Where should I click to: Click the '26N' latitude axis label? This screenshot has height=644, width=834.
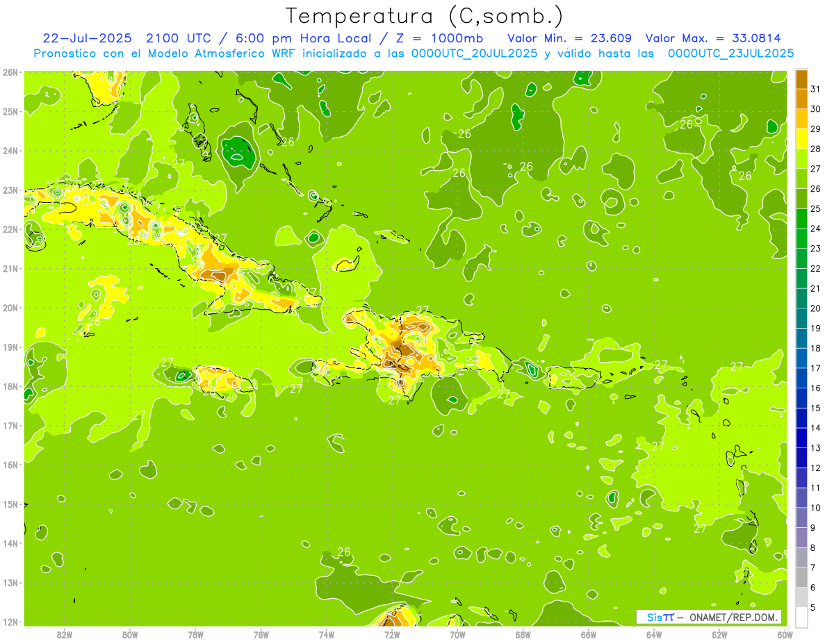10,72
